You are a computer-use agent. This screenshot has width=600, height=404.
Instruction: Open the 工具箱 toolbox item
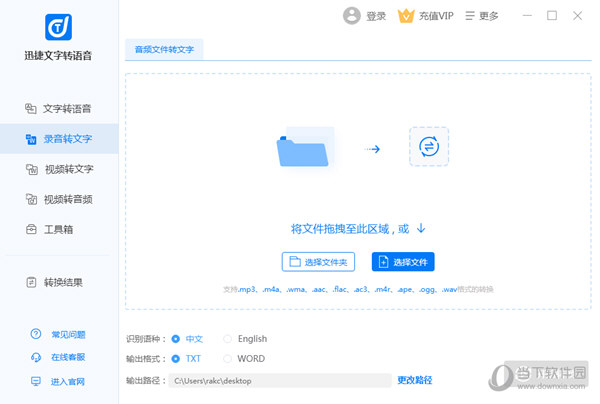click(x=59, y=230)
